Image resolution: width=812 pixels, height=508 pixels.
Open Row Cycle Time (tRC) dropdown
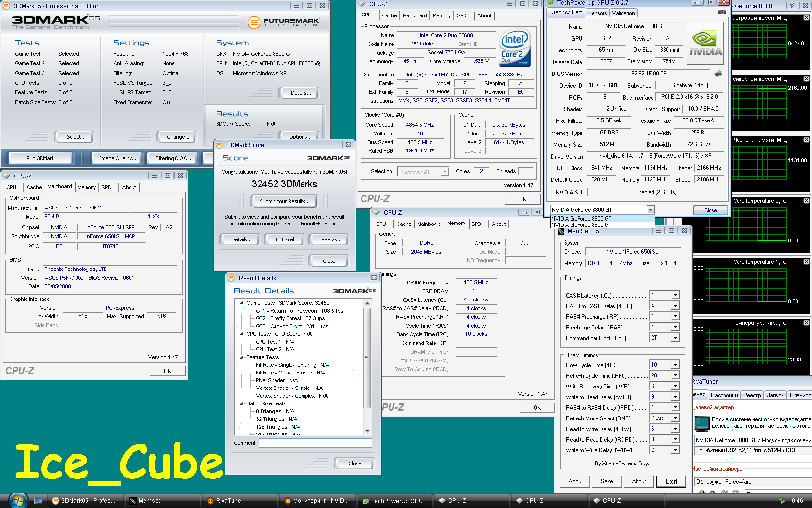pyautogui.click(x=675, y=365)
